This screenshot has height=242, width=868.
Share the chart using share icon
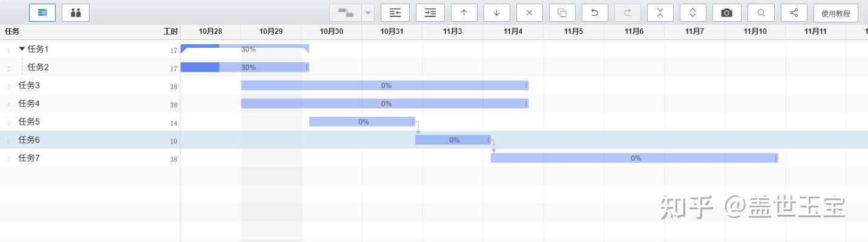794,13
